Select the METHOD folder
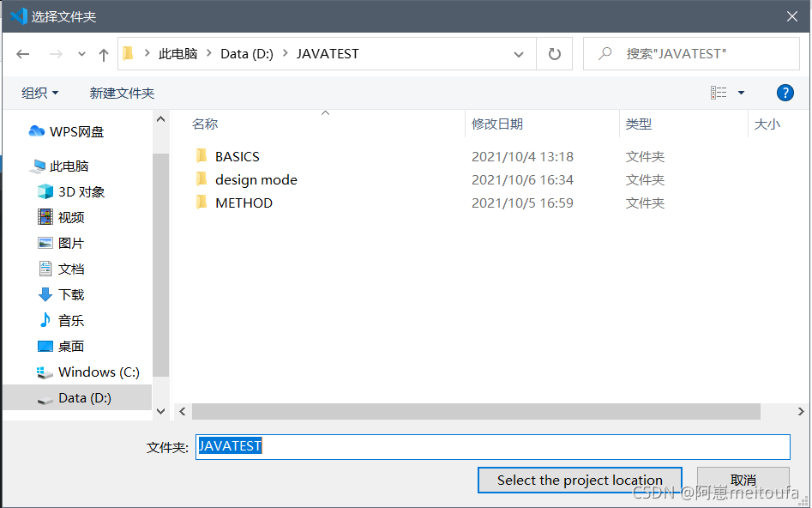Viewport: 812px width, 508px height. click(x=244, y=203)
